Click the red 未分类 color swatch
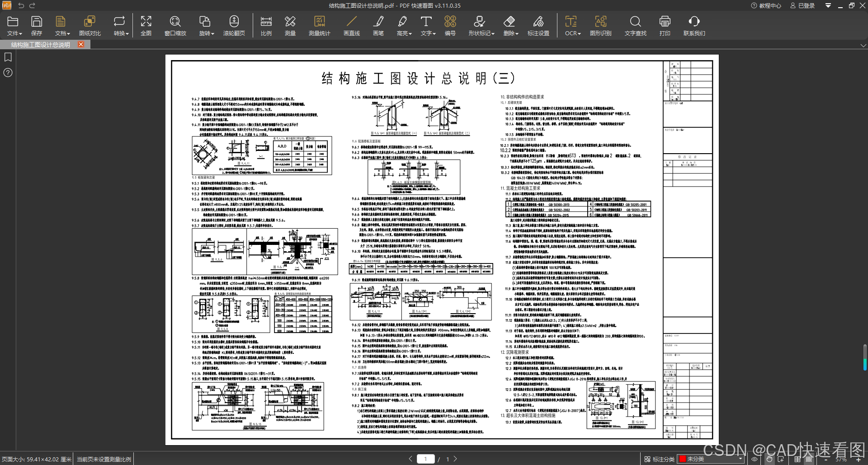868x465 pixels. [x=683, y=459]
